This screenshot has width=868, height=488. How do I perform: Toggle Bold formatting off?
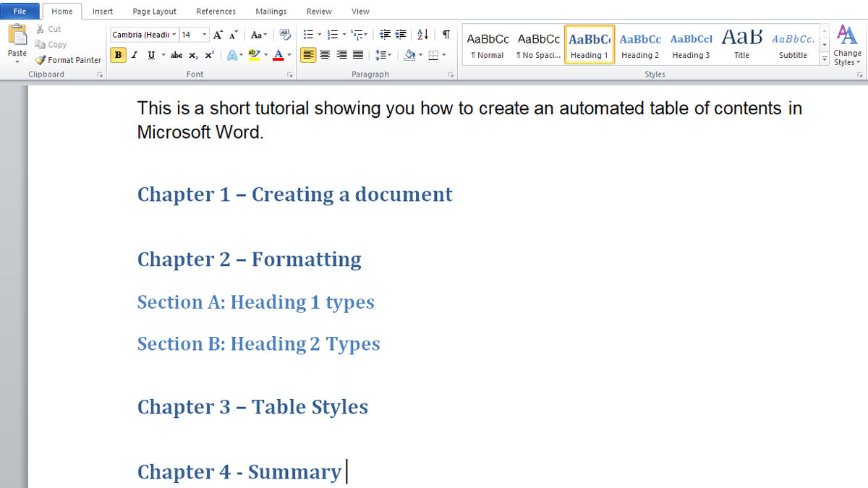[x=118, y=55]
